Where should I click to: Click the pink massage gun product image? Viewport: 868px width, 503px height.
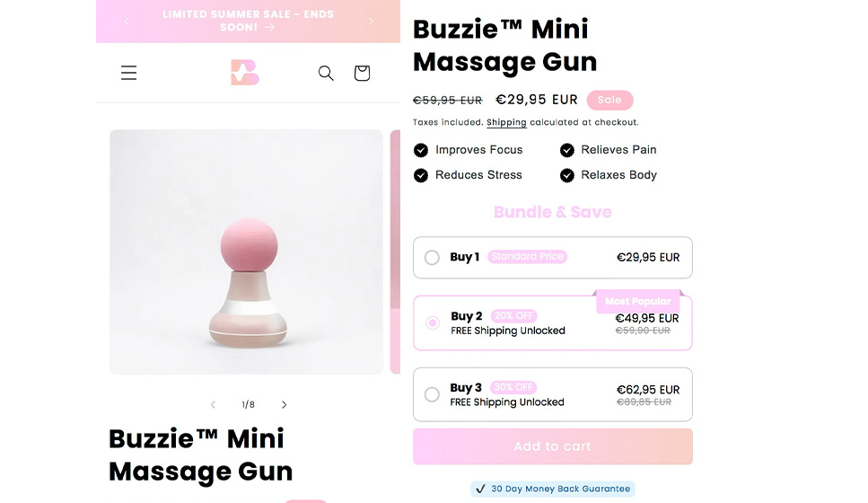click(x=246, y=252)
